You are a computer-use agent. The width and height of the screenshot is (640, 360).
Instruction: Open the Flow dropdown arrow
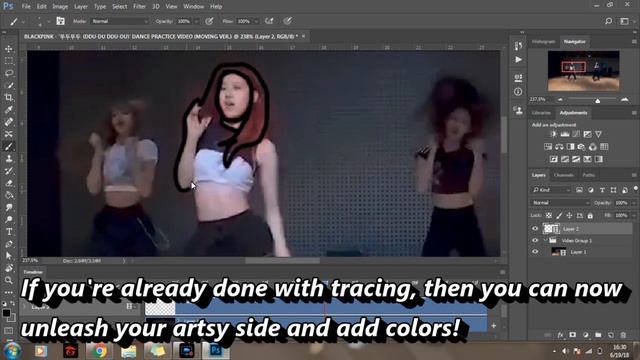[x=256, y=21]
